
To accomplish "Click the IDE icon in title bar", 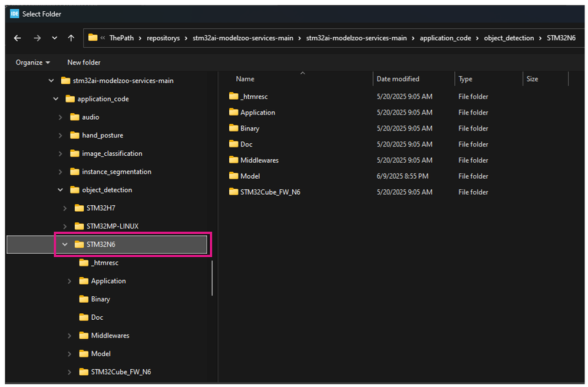I will click(x=14, y=14).
